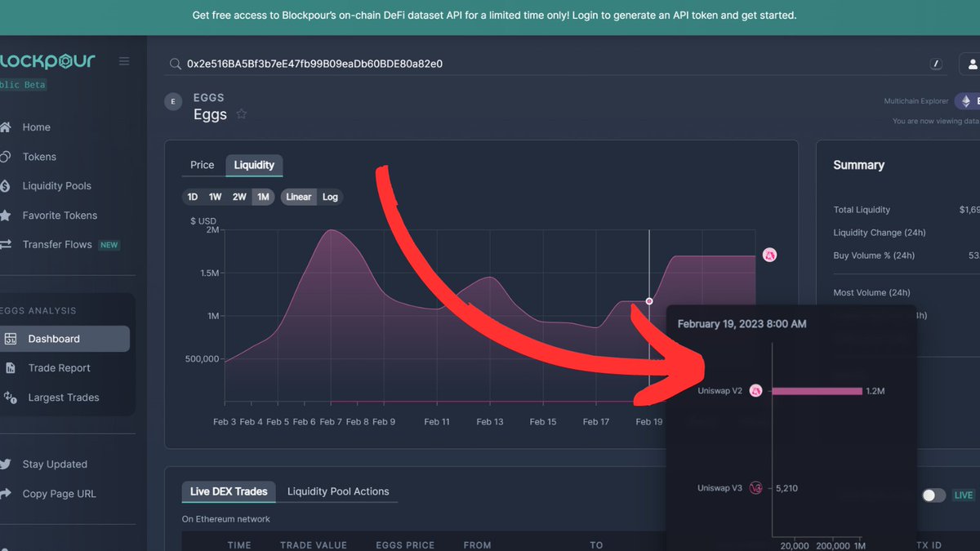980x551 pixels.
Task: Click the Tokens coins icon
Action: [6, 157]
